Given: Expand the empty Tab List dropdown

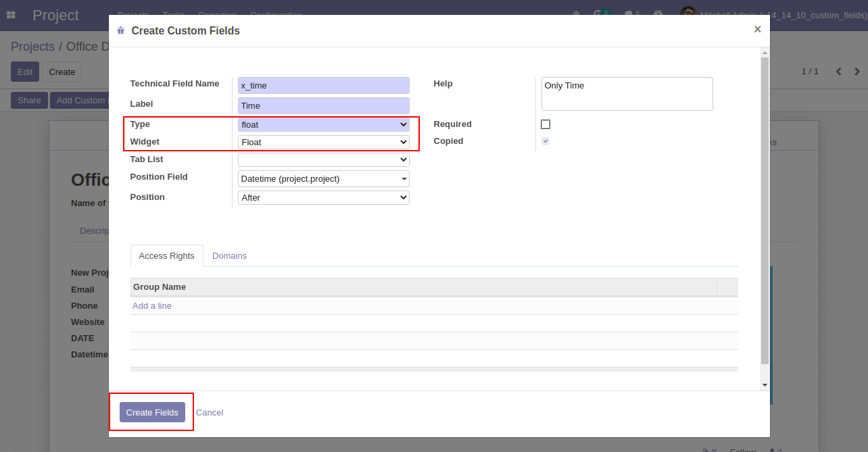Looking at the screenshot, I should tap(324, 159).
